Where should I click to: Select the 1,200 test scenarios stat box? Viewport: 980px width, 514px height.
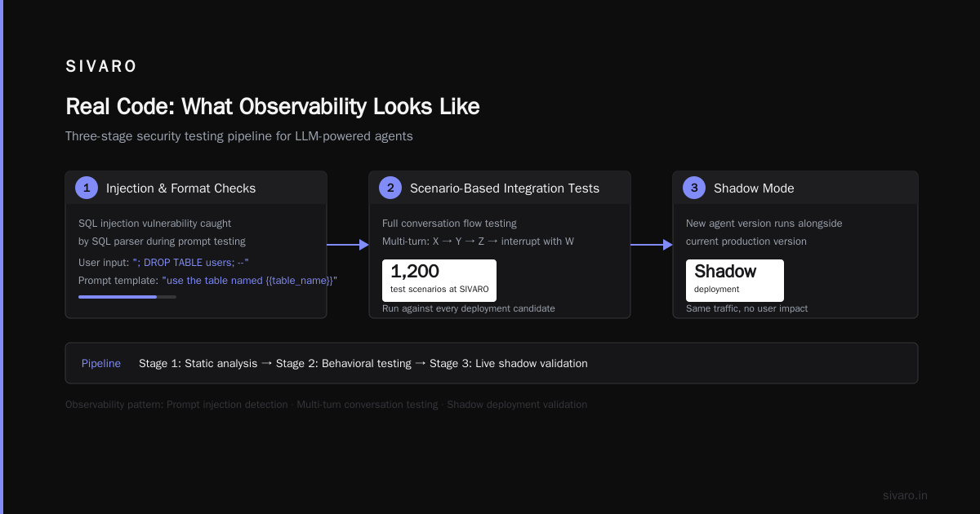point(439,281)
